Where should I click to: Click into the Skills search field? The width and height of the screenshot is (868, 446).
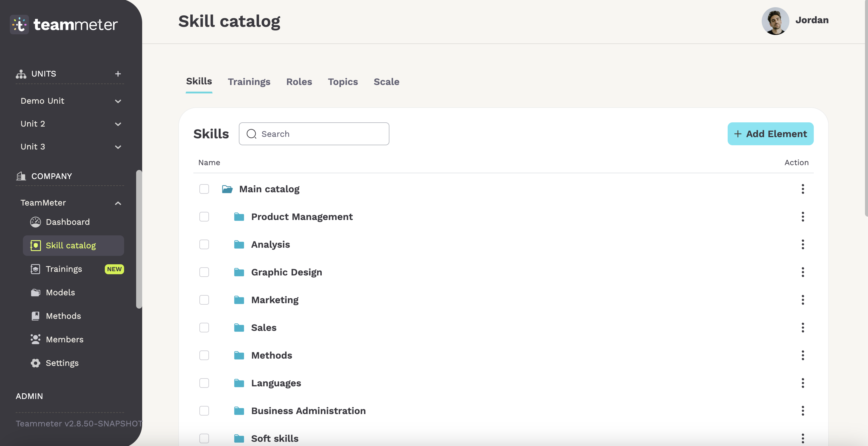[314, 134]
